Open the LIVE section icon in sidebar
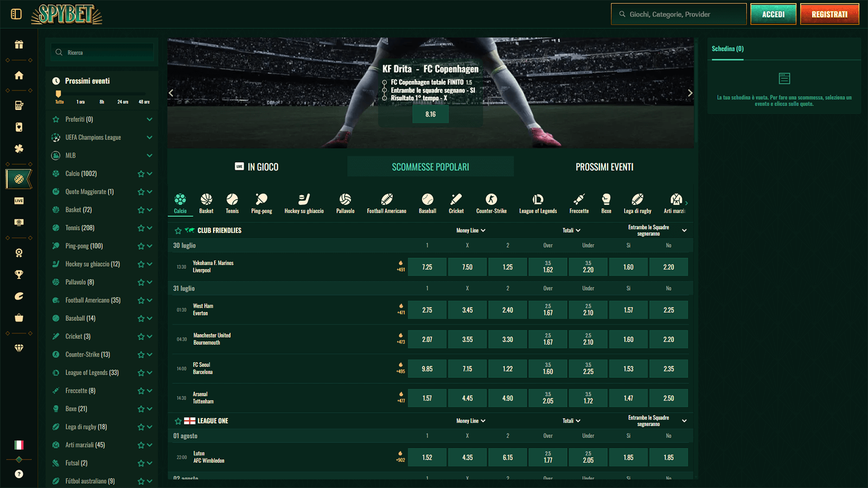Viewport: 868px width, 488px height. [x=19, y=201]
